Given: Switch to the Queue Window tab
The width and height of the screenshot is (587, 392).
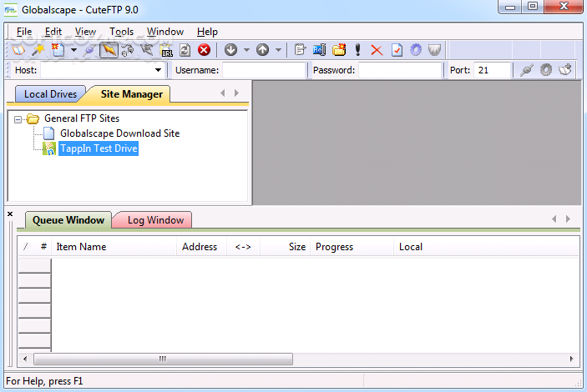Looking at the screenshot, I should click(x=68, y=220).
